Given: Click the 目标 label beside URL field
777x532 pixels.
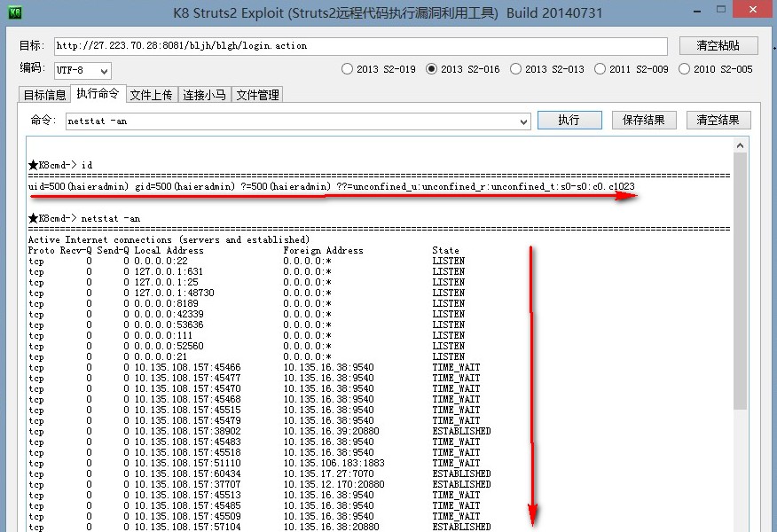Looking at the screenshot, I should [x=32, y=45].
